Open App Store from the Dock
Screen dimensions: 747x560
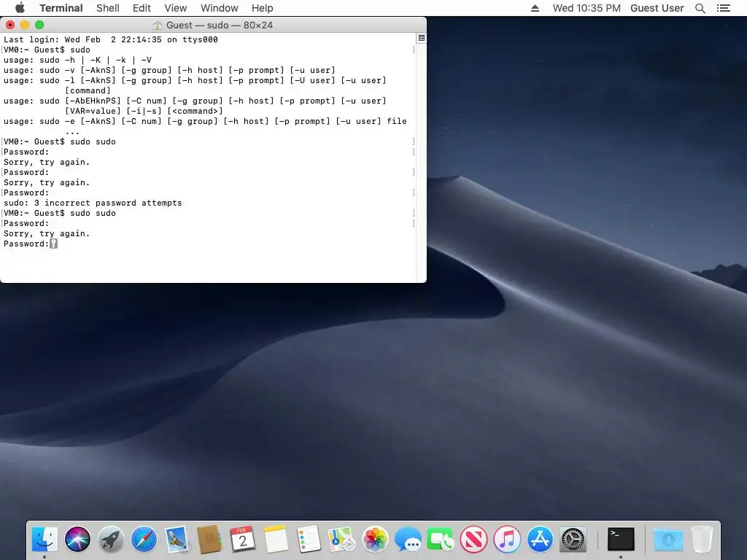[540, 539]
